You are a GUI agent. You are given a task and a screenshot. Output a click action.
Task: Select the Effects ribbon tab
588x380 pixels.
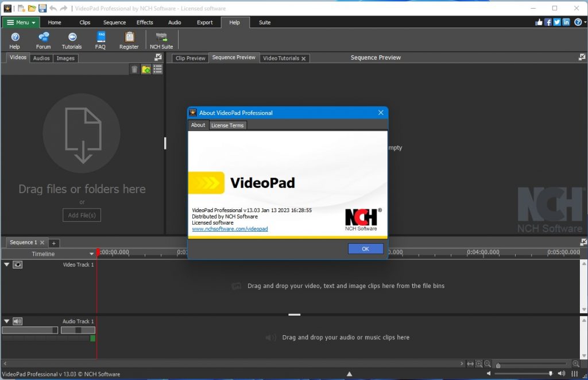click(x=145, y=22)
